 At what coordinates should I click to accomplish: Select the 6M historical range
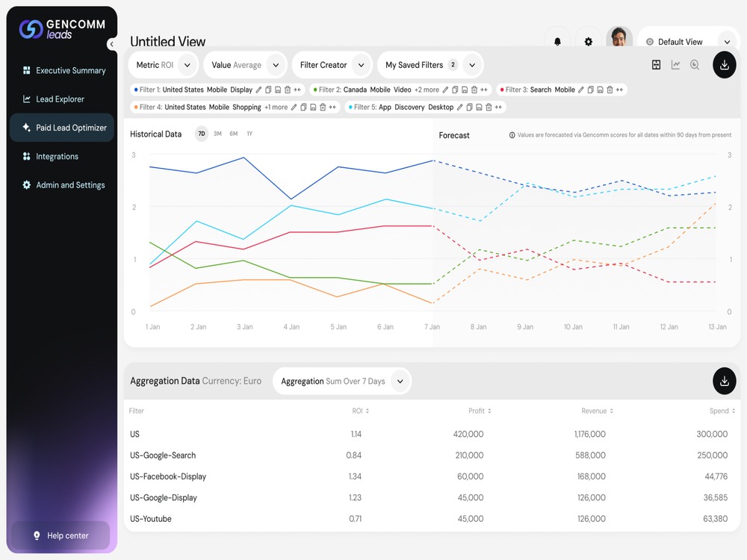tap(233, 134)
